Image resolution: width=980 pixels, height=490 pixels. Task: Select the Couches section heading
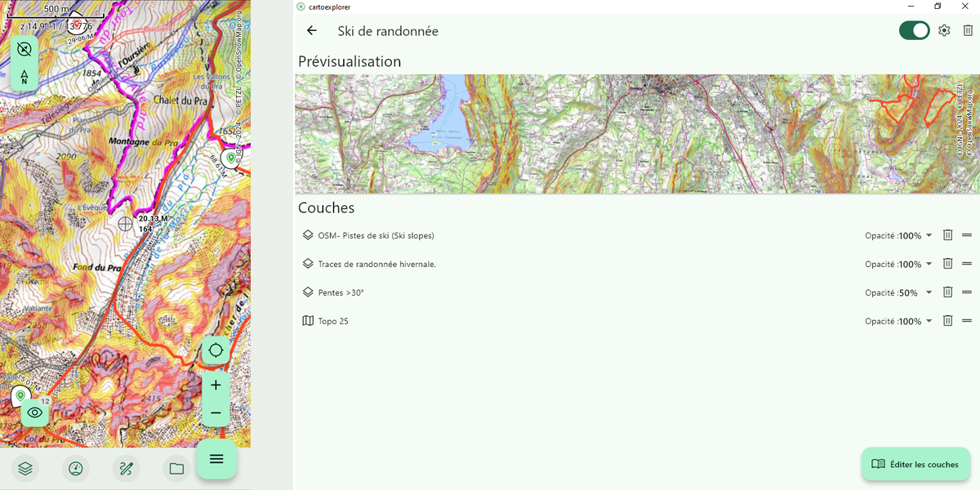tap(326, 207)
